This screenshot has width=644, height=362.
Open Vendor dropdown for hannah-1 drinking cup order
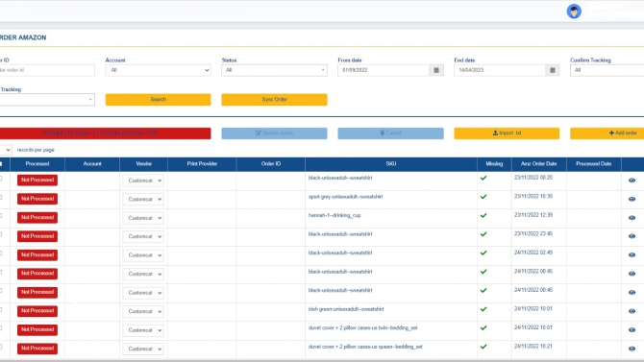pyautogui.click(x=143, y=218)
